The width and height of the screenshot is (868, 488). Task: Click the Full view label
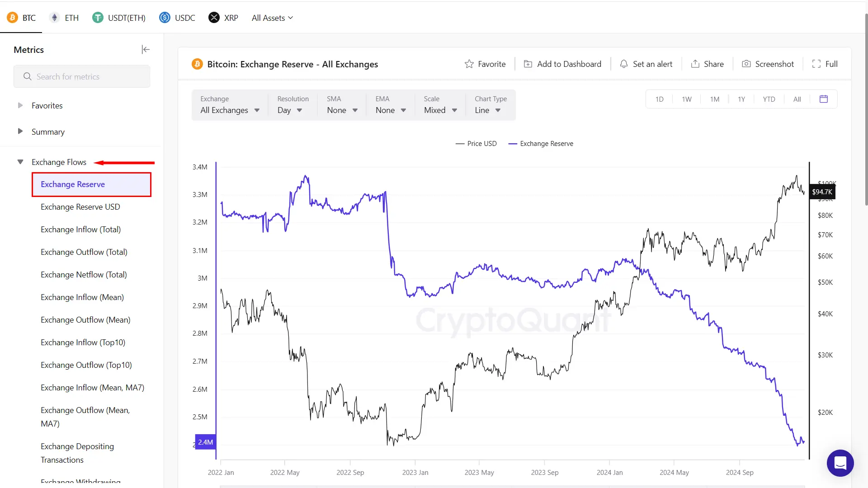pos(831,64)
